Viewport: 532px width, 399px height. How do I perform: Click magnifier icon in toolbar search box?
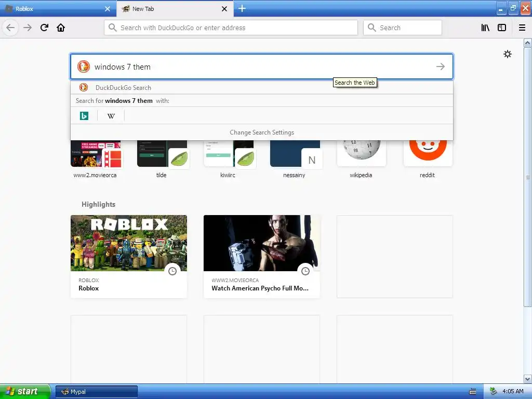[x=372, y=28]
